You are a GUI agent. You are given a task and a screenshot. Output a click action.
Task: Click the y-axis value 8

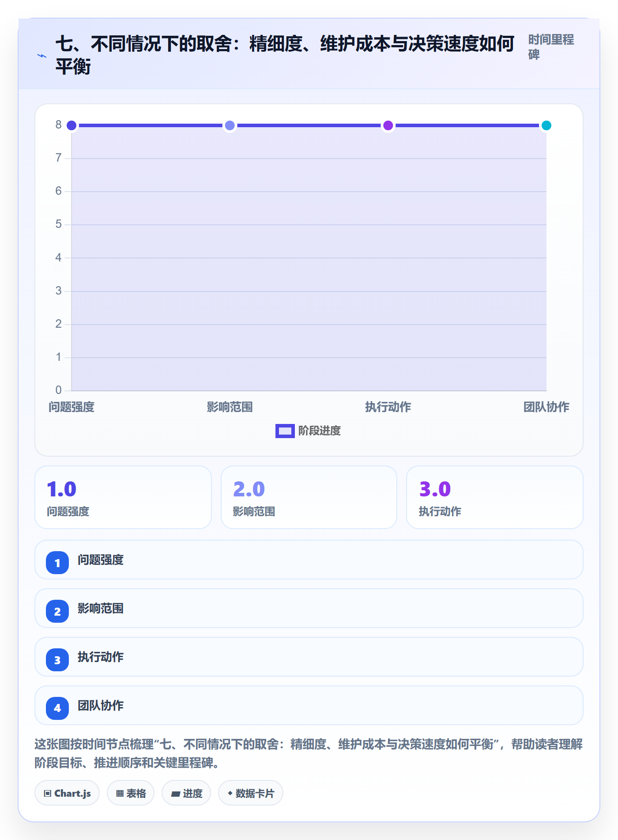tap(58, 125)
